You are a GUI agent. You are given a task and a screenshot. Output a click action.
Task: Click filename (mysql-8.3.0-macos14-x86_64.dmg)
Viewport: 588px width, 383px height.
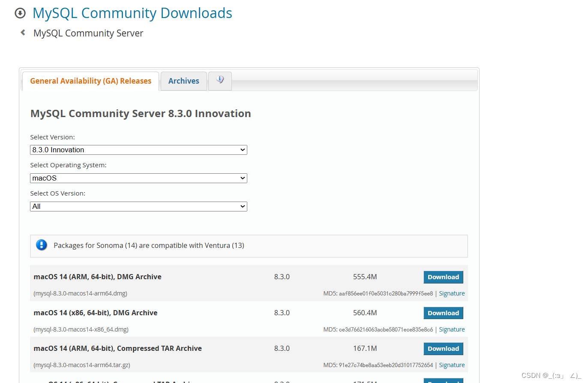click(81, 329)
